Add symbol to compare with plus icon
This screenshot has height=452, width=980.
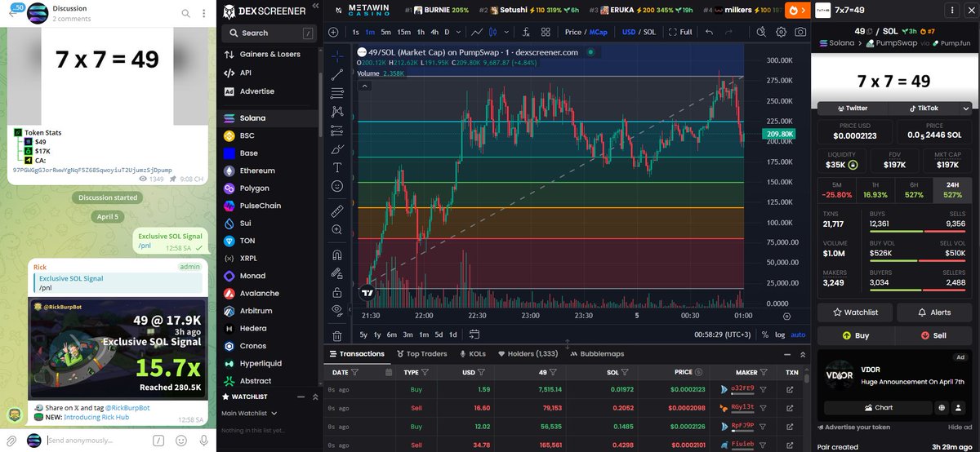click(333, 32)
